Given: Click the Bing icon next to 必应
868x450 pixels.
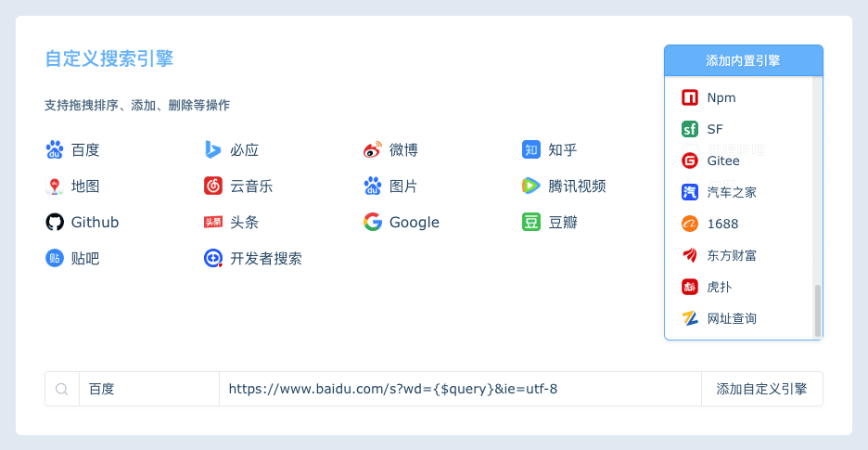Looking at the screenshot, I should coord(213,150).
